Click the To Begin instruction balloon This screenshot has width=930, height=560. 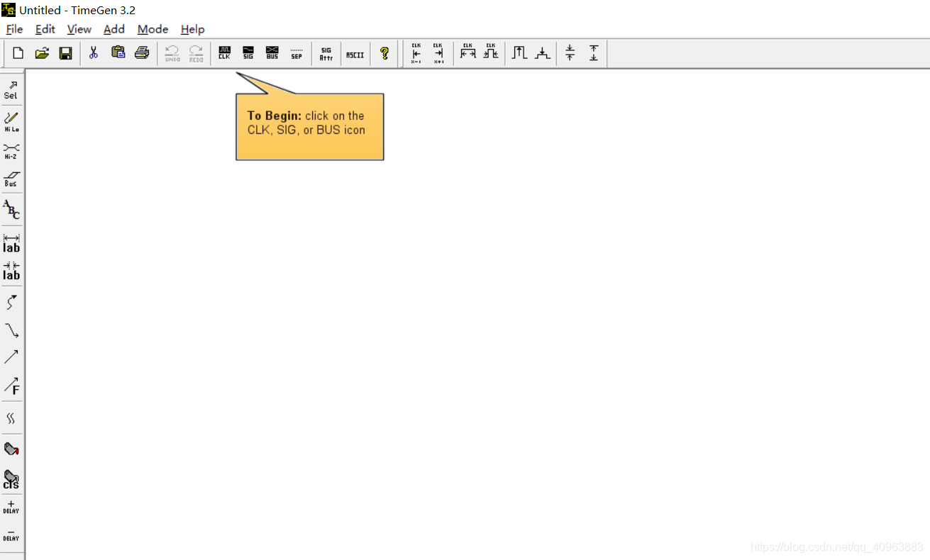click(309, 126)
